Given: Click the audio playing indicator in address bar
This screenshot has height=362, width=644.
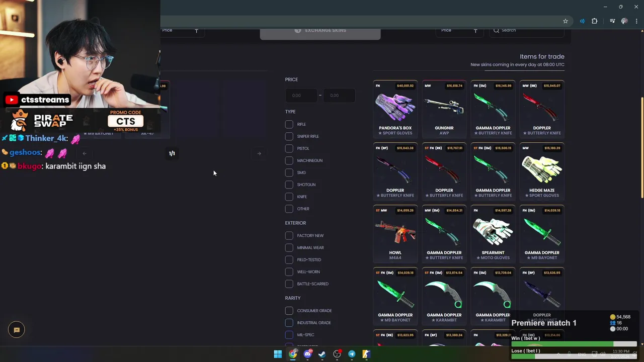Looking at the screenshot, I should pos(582,21).
